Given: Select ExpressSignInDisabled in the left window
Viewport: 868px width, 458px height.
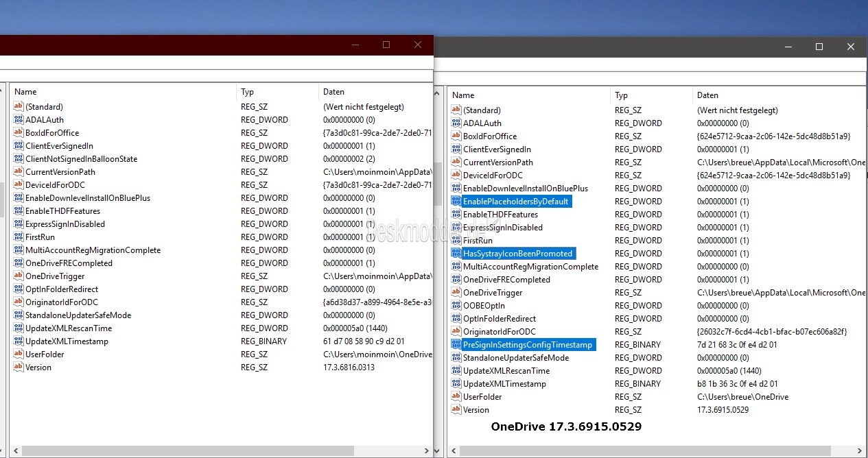Looking at the screenshot, I should (65, 224).
